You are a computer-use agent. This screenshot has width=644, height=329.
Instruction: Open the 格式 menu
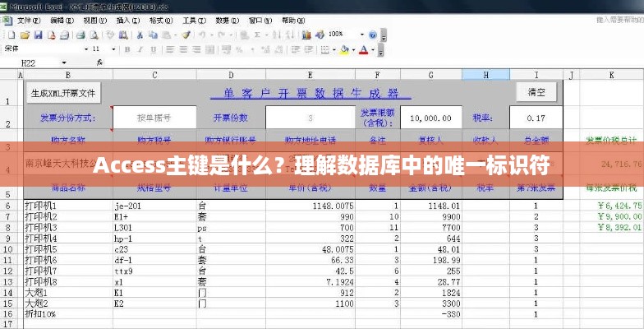(161, 20)
